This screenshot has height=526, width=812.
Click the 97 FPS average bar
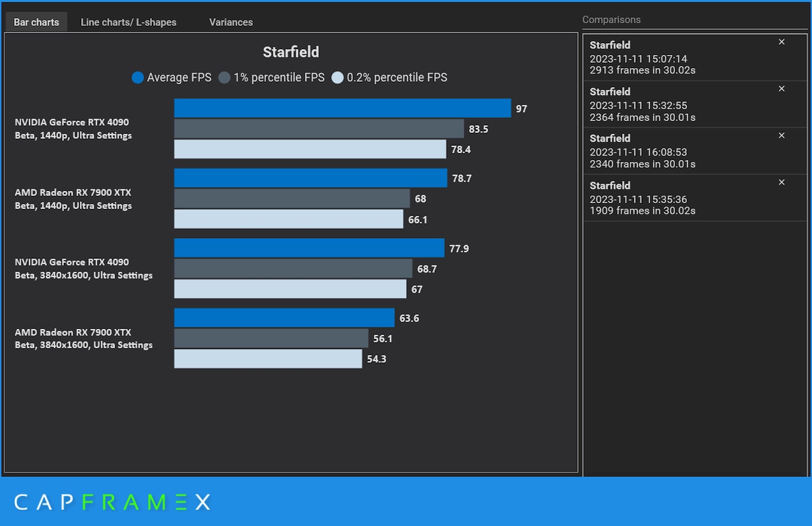click(342, 108)
